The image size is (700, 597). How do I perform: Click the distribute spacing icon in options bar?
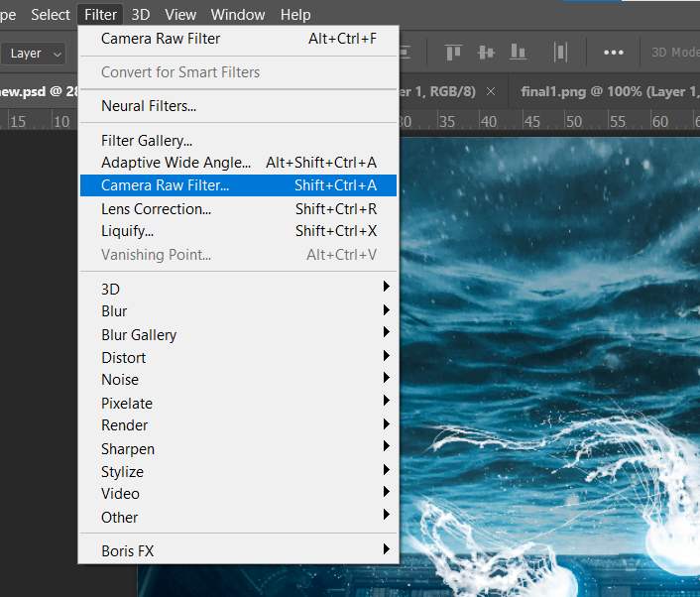[561, 53]
